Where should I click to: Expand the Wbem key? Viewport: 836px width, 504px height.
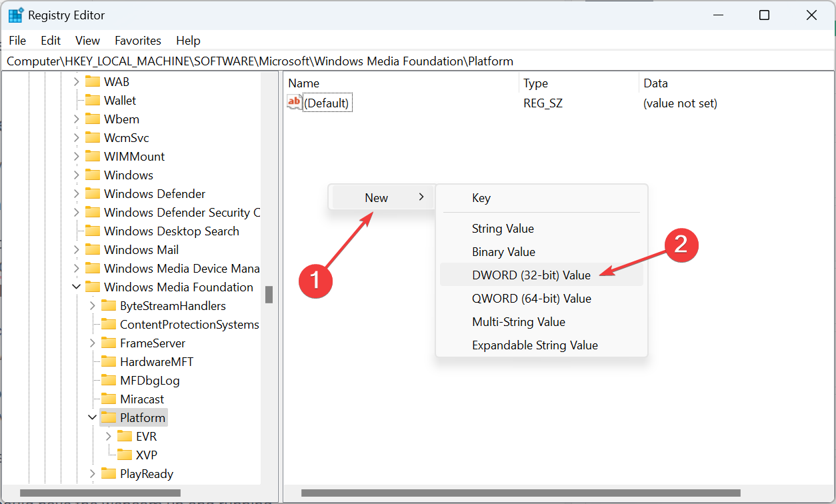(x=77, y=119)
